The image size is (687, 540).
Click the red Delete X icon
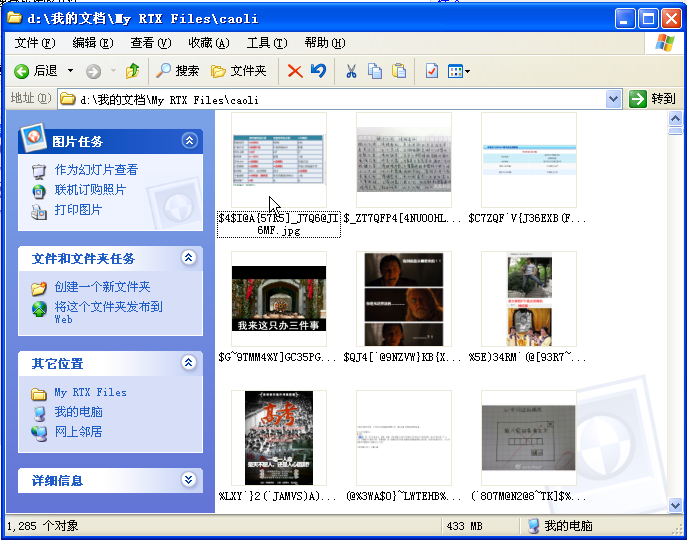coord(295,71)
